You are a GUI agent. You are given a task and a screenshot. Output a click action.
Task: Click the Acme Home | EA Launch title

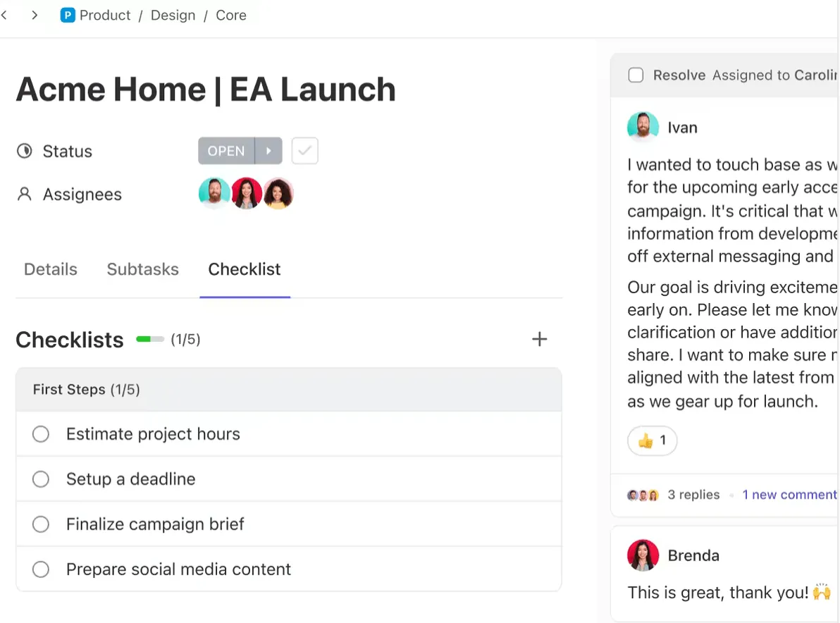206,89
